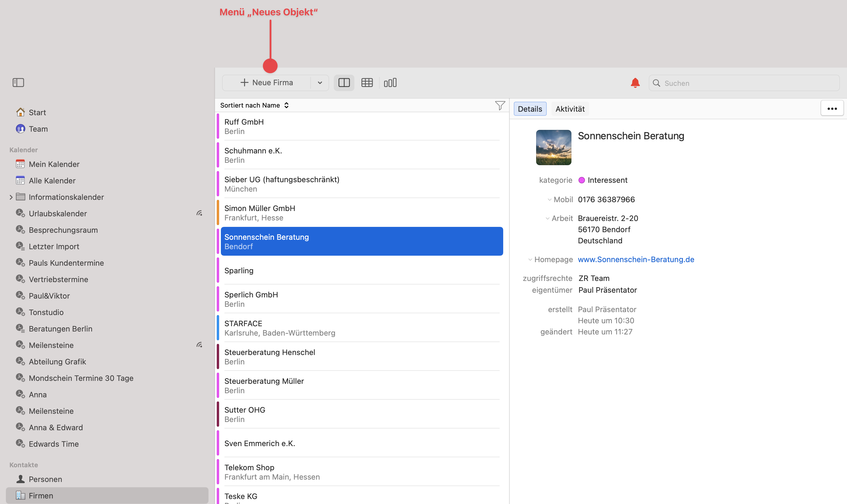The width and height of the screenshot is (847, 504).
Task: Open the Neues Objekt dropdown arrow
Action: click(319, 83)
